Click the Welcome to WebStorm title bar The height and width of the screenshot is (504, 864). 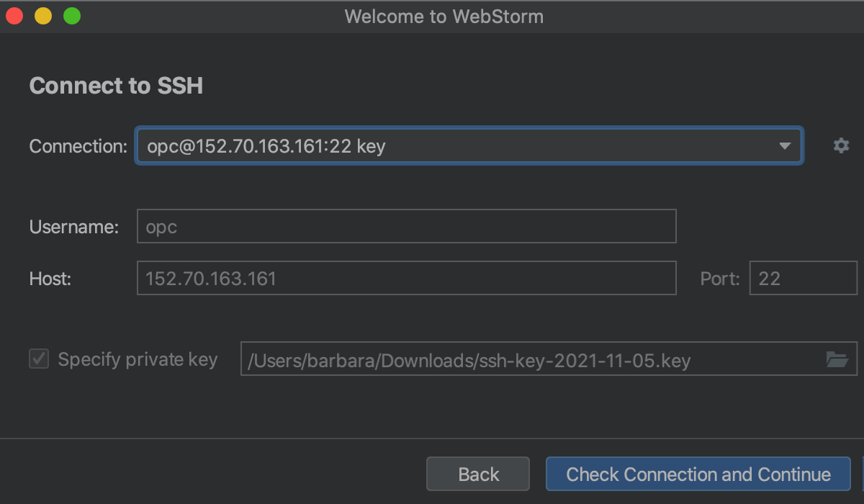pos(444,16)
